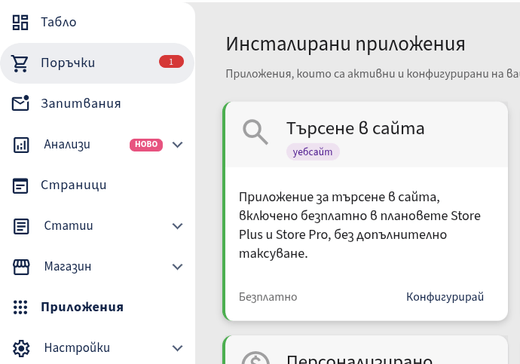Click the Магазин storefront icon
This screenshot has width=520, height=364.
pyautogui.click(x=21, y=267)
